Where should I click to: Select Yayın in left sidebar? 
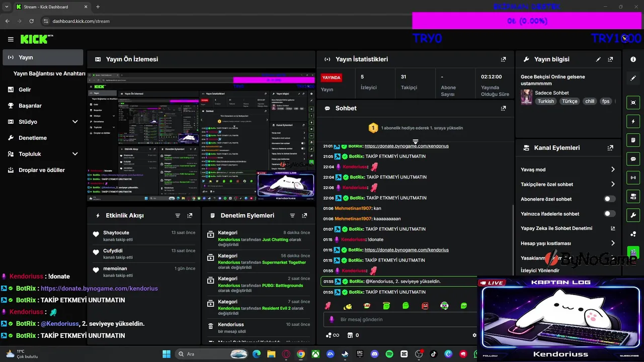43,57
